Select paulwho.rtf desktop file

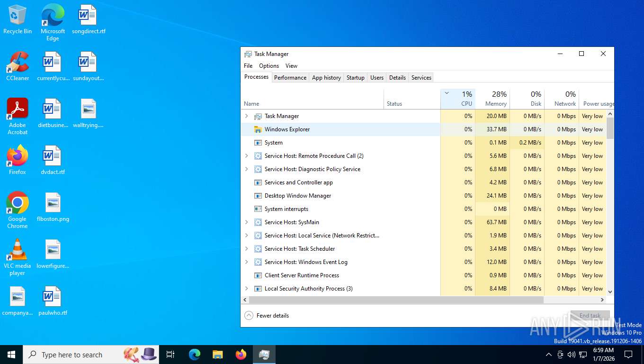[53, 301]
